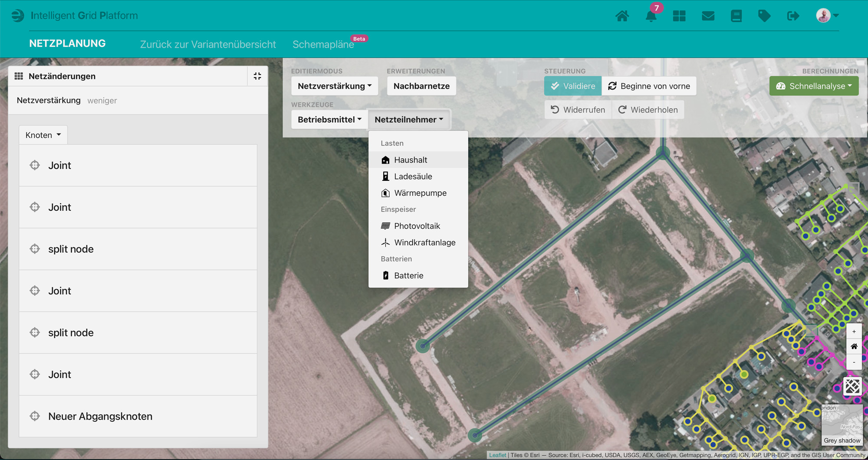Image resolution: width=868 pixels, height=460 pixels.
Task: Select Neuer Abgangsknoten in the node list
Action: (x=100, y=416)
